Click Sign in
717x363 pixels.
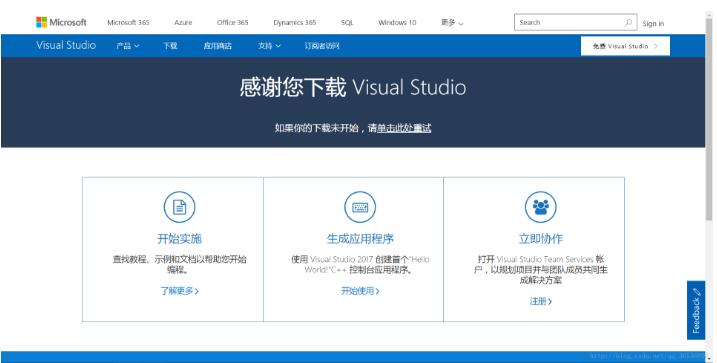coord(653,23)
